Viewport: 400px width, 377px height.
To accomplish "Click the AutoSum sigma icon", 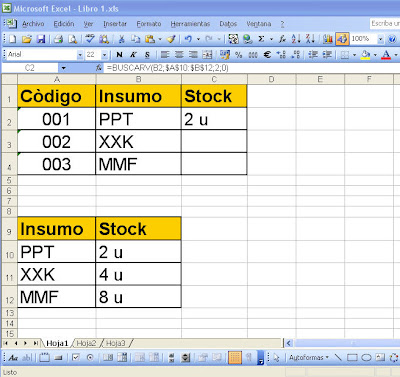I will tap(261, 39).
